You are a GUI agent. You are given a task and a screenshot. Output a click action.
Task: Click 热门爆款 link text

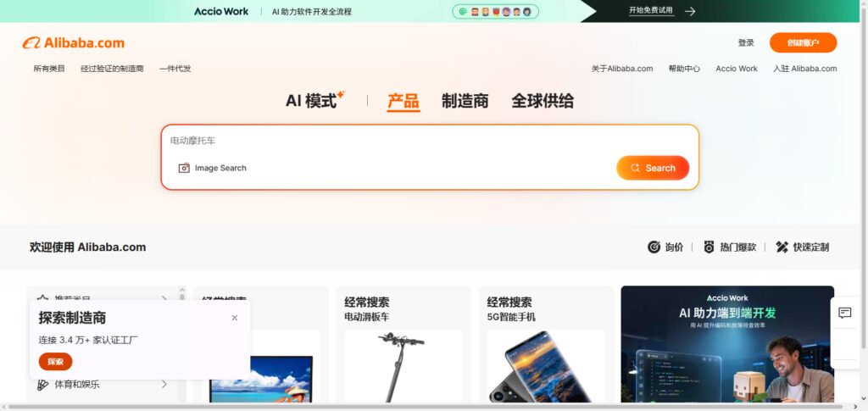coord(738,247)
